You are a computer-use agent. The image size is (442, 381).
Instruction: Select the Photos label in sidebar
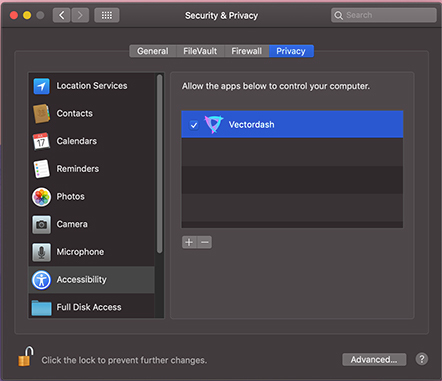click(70, 197)
